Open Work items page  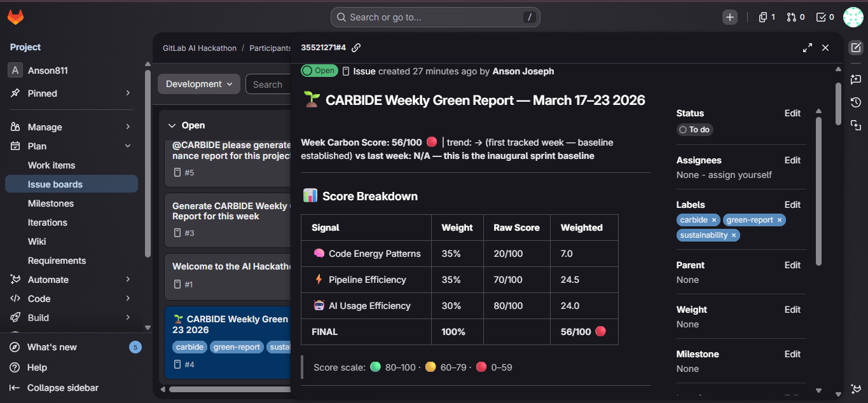tap(52, 165)
